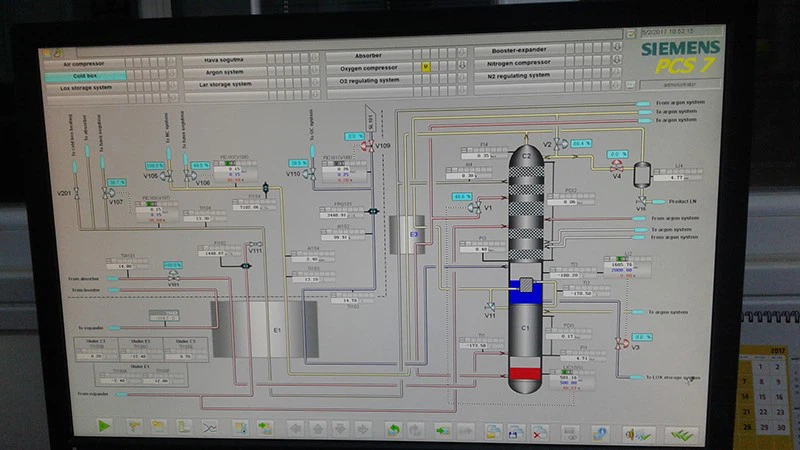This screenshot has width=800, height=450.
Task: Click the horn acknowledge icon in bottom toolbar
Action: [639, 435]
